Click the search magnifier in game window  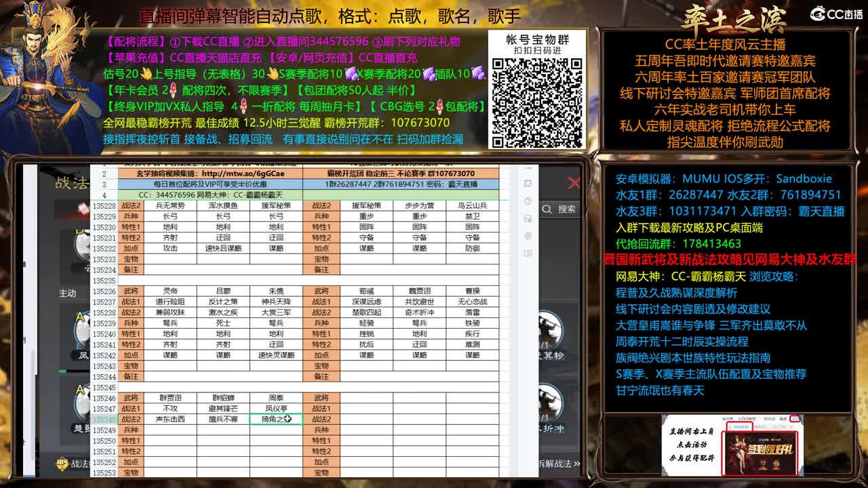pos(547,209)
